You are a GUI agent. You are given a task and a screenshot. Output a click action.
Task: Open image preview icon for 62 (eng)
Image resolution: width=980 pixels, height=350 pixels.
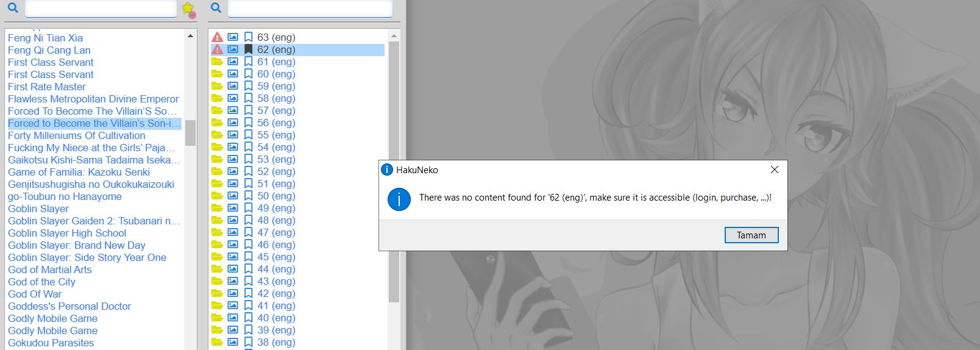point(233,49)
